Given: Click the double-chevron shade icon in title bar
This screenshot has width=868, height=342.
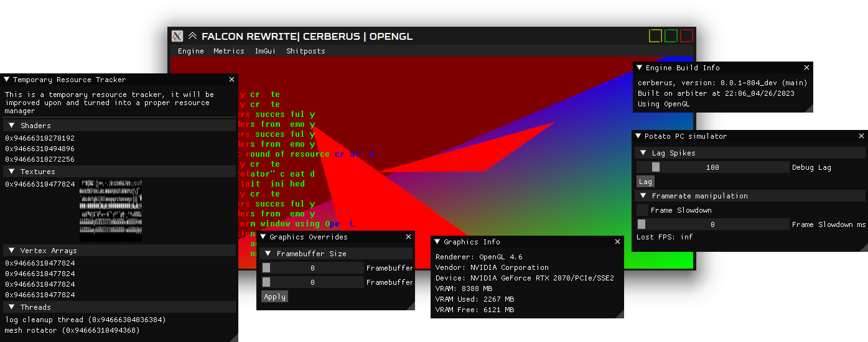Looking at the screenshot, I should point(193,36).
